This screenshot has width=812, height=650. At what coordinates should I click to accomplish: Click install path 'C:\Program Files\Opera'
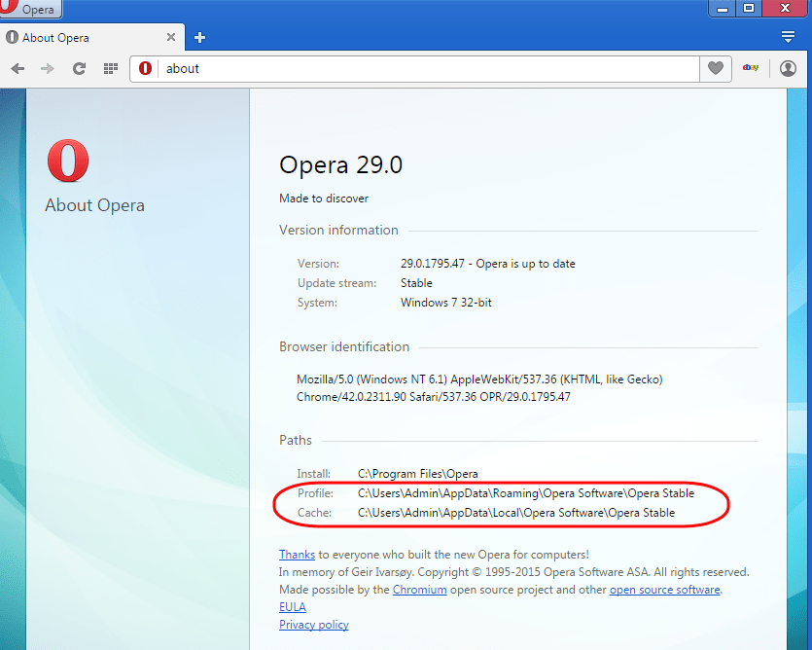(418, 474)
